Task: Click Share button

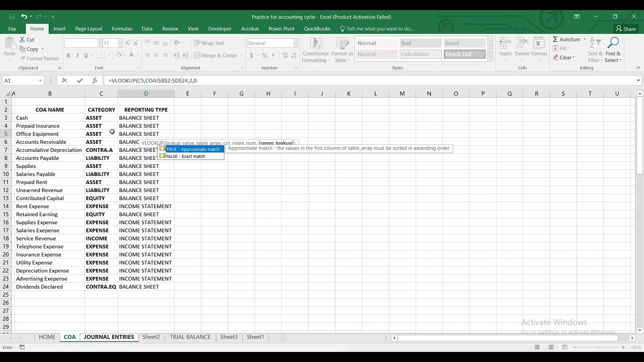Action: pos(626,29)
